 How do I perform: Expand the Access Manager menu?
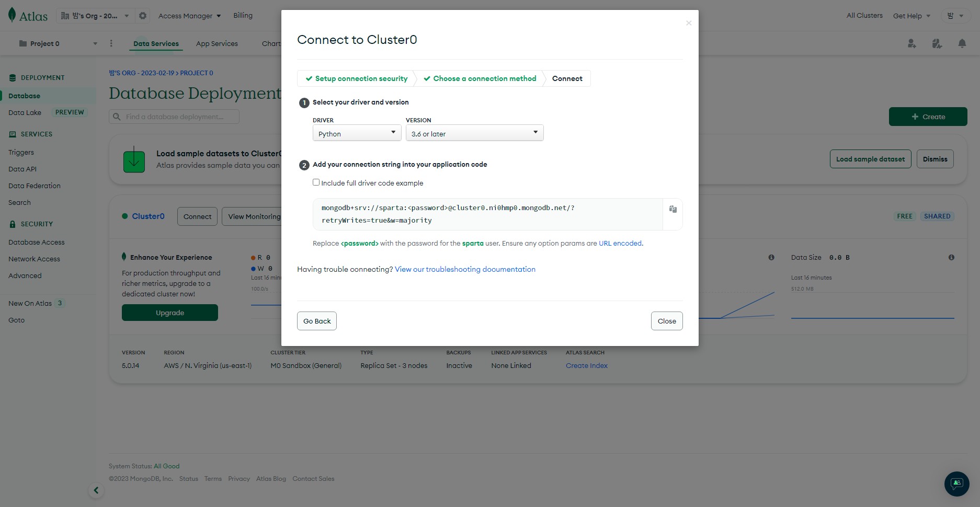[x=189, y=16]
